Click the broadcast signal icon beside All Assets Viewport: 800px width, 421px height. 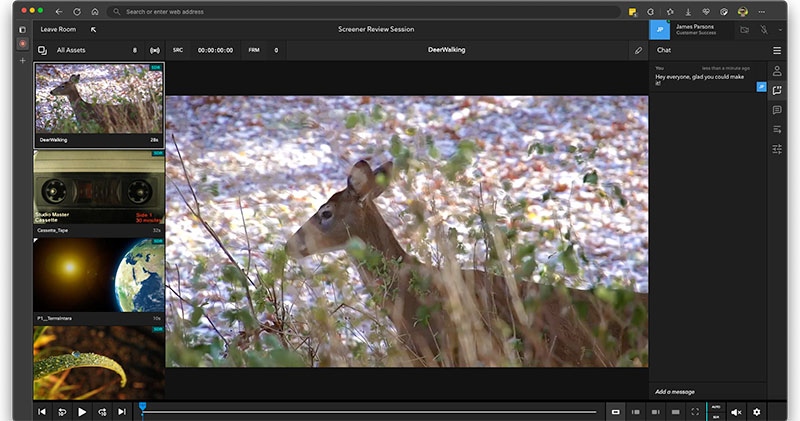[154, 49]
